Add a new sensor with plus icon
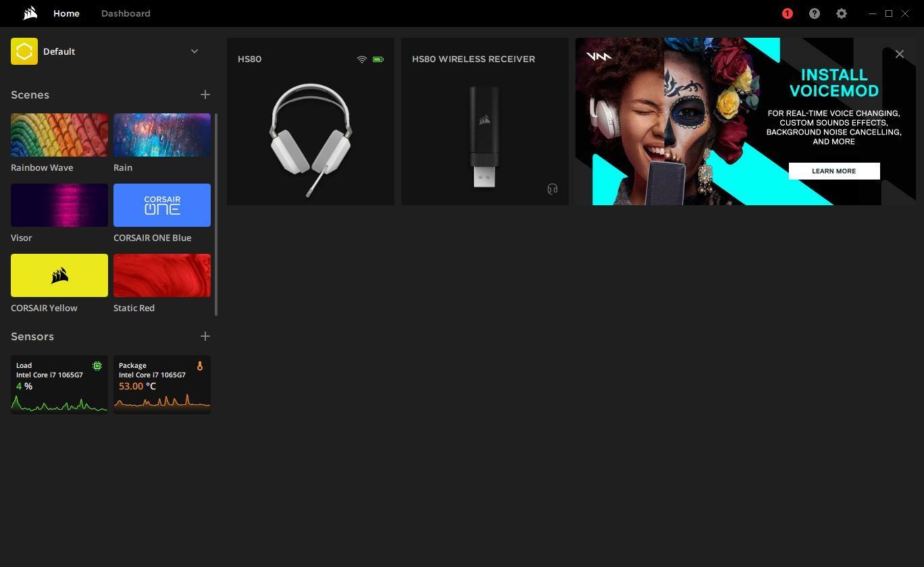 (205, 336)
